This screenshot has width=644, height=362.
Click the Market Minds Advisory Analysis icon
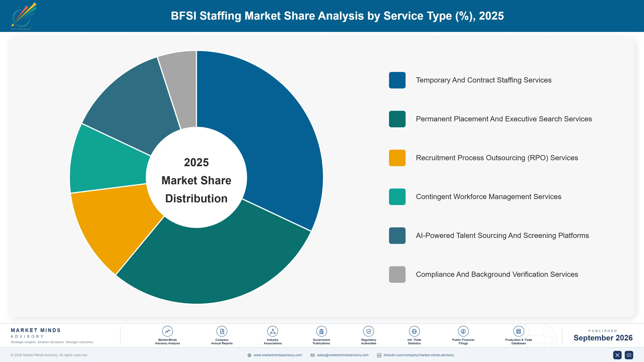pos(168,331)
